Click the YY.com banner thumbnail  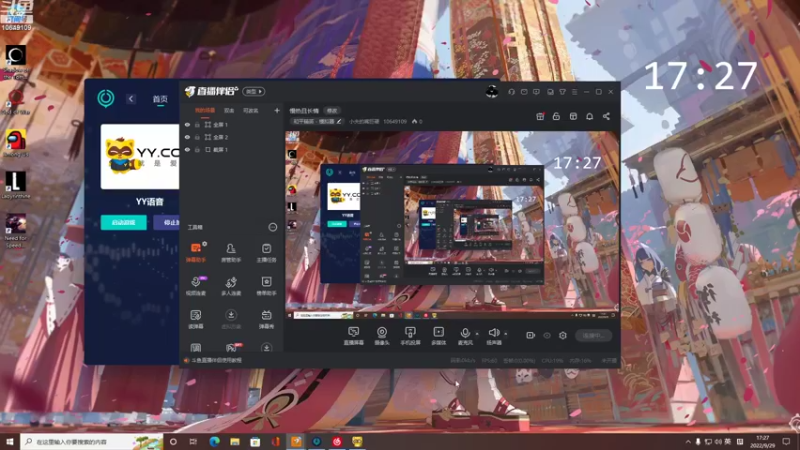(x=140, y=157)
